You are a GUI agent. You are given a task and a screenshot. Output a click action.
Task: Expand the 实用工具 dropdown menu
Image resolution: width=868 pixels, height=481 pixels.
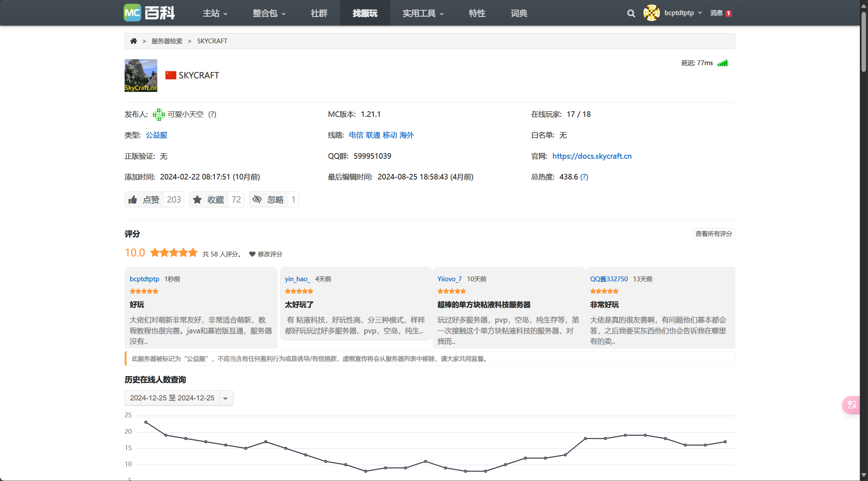pos(423,13)
